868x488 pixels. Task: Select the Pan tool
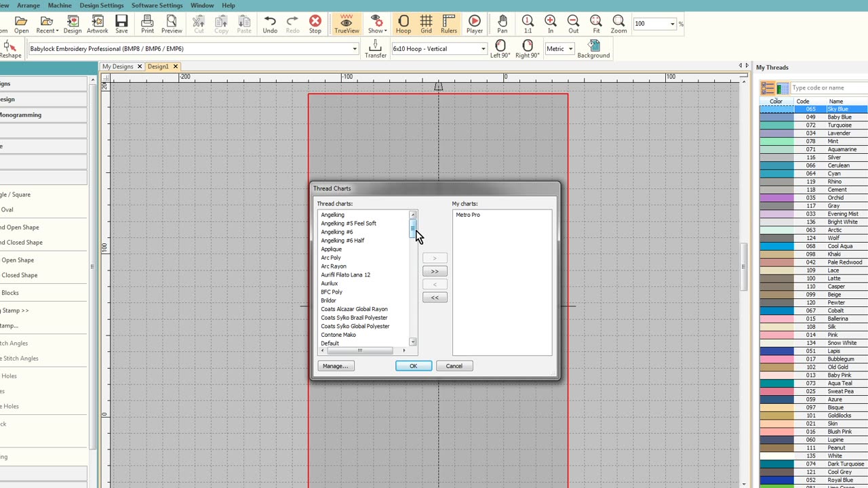[x=502, y=24]
